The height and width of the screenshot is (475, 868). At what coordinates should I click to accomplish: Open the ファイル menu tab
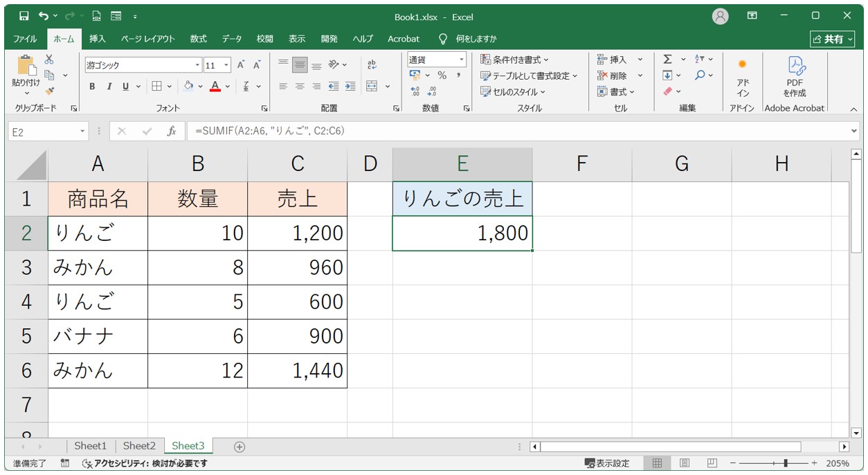pyautogui.click(x=26, y=39)
